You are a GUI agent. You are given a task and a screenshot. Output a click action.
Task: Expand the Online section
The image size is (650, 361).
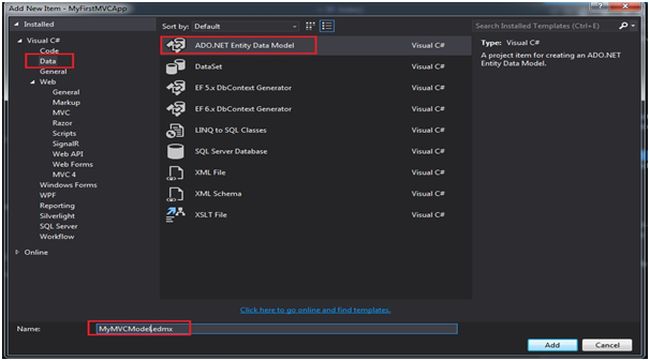[x=17, y=252]
